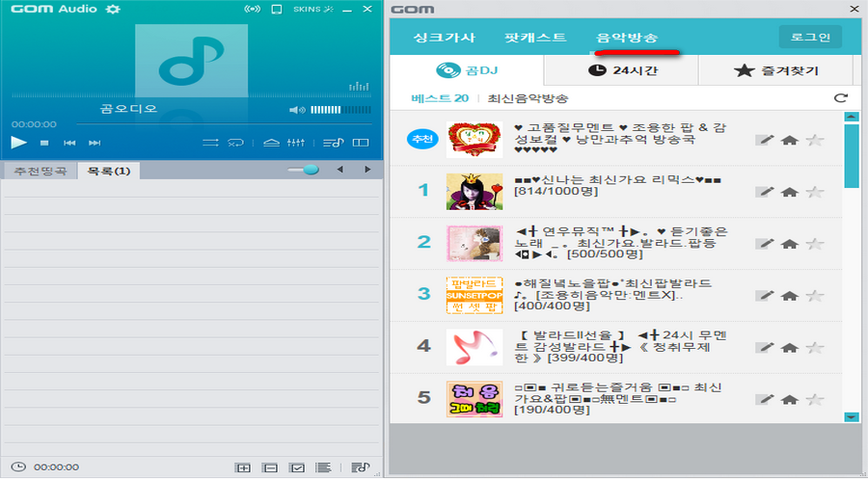Visit home page of rank 3 broadcast
This screenshot has width=868, height=479.
789,295
